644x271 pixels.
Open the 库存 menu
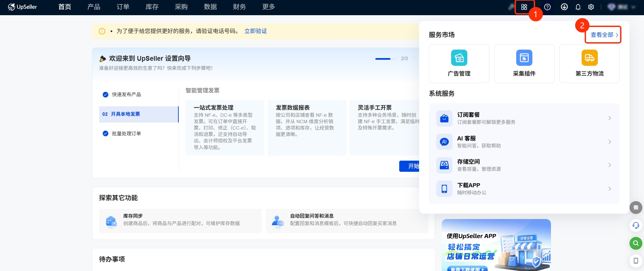click(x=152, y=7)
